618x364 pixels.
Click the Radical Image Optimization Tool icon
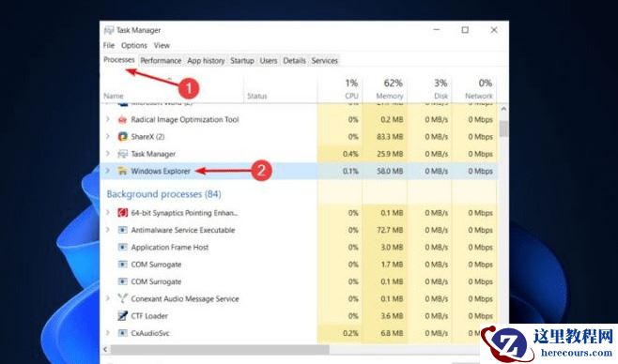123,119
